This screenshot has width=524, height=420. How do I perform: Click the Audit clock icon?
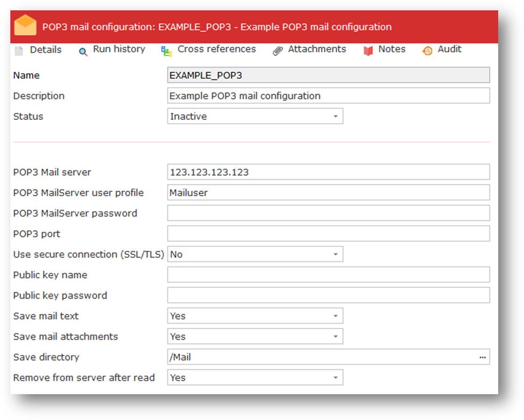coord(427,51)
